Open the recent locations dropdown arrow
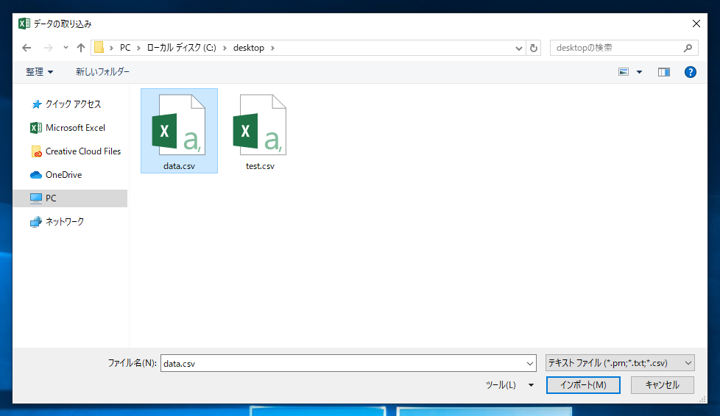The width and height of the screenshot is (720, 416). 66,48
